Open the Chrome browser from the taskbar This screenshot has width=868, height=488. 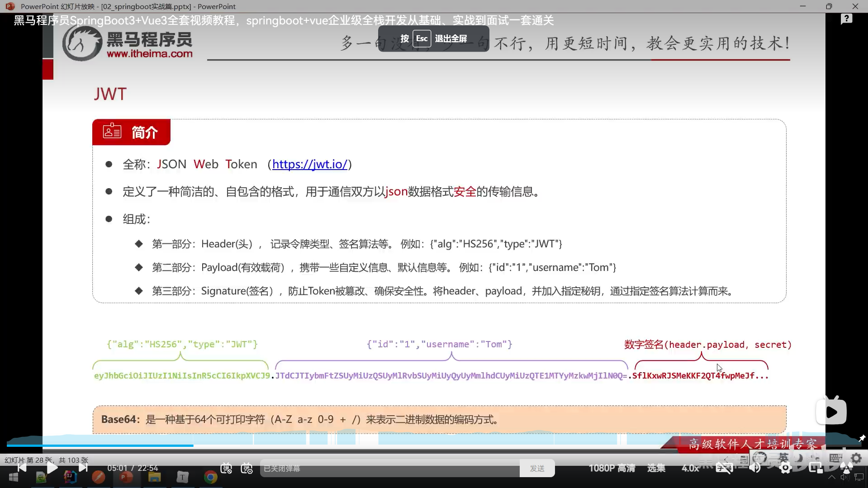210,477
